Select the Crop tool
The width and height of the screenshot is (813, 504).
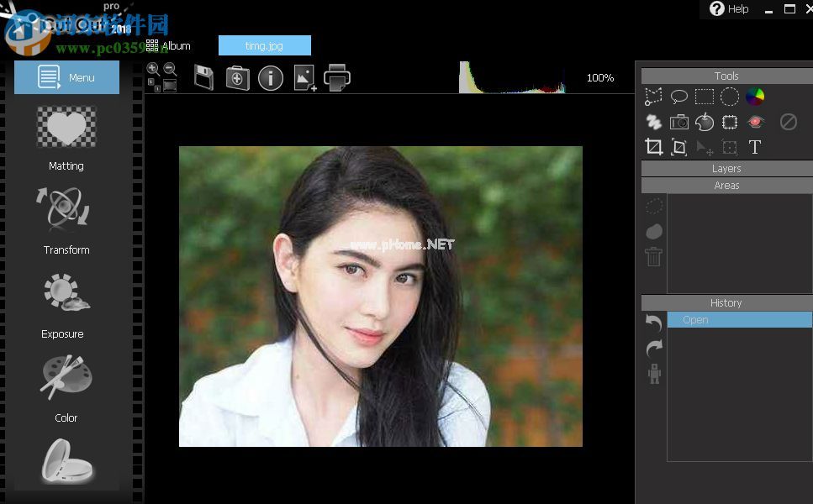point(653,148)
